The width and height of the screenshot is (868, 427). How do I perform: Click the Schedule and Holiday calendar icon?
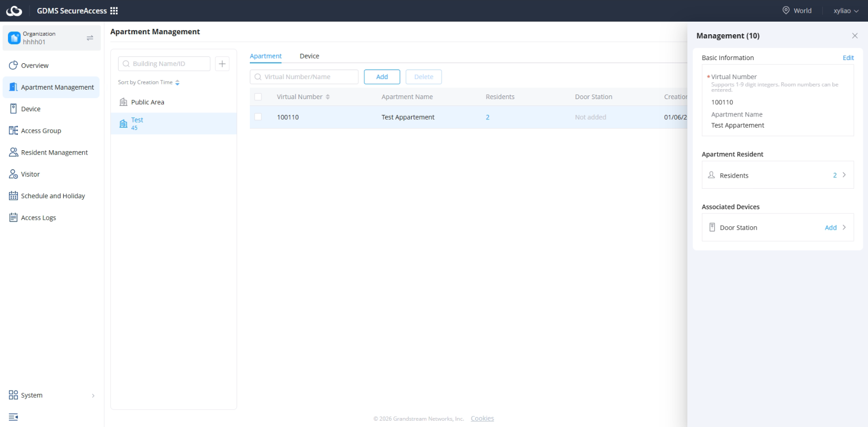coord(13,196)
